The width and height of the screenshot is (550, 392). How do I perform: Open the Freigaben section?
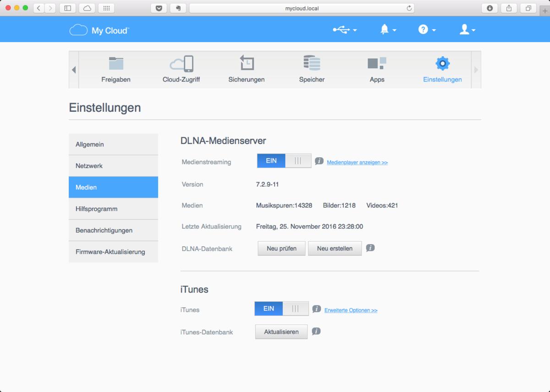(116, 70)
